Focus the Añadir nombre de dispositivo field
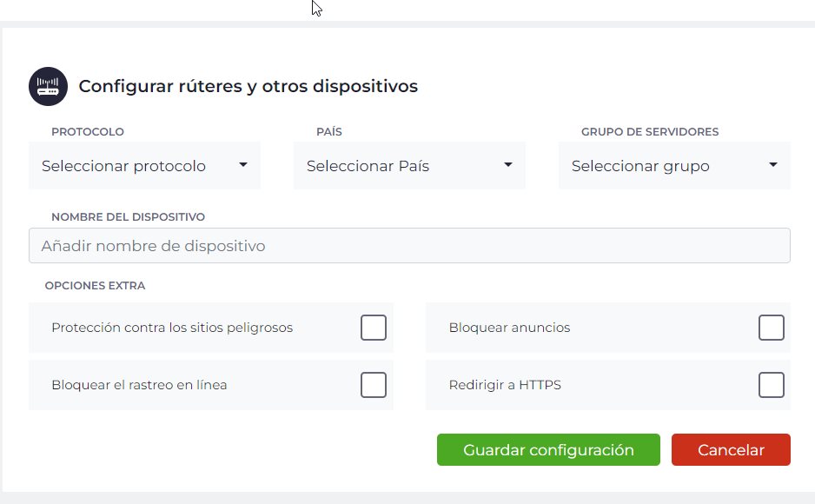 [x=408, y=246]
